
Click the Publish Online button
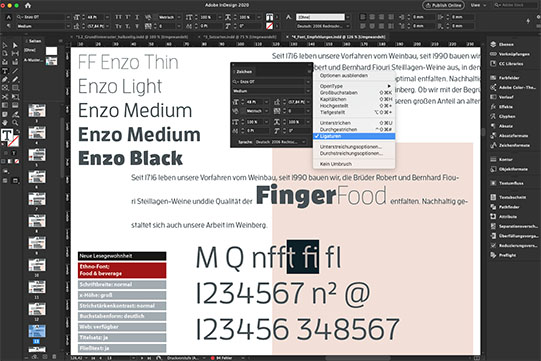click(444, 5)
